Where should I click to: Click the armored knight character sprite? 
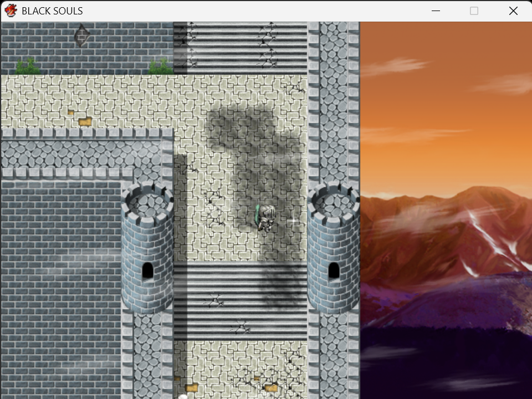point(265,218)
